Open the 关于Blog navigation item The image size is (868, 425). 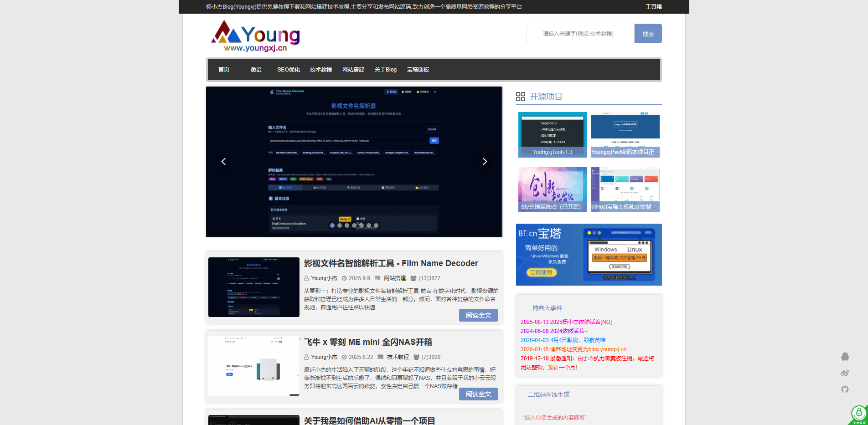tap(385, 69)
